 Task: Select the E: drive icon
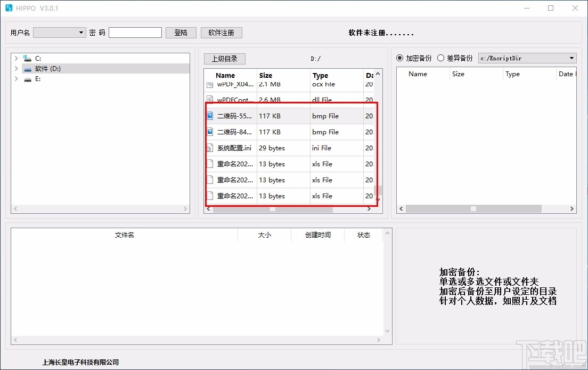[28, 80]
